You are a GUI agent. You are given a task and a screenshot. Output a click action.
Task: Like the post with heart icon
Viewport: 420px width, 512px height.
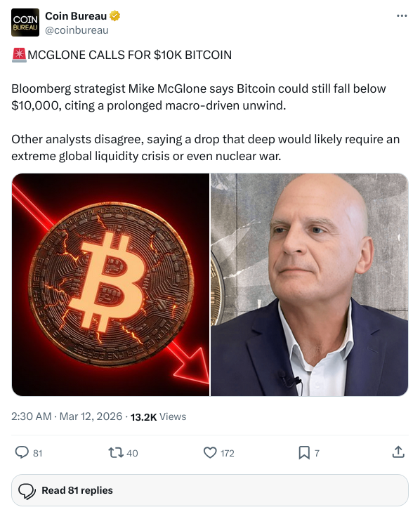[x=210, y=452]
